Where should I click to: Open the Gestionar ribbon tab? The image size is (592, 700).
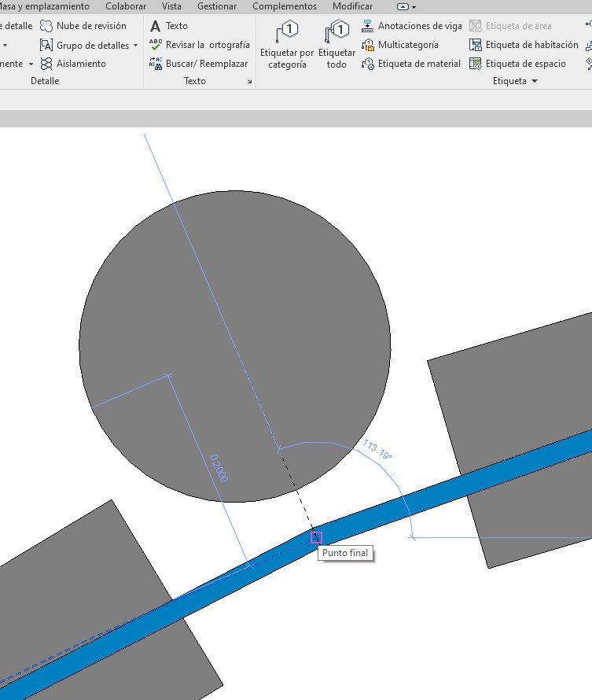coord(217,6)
